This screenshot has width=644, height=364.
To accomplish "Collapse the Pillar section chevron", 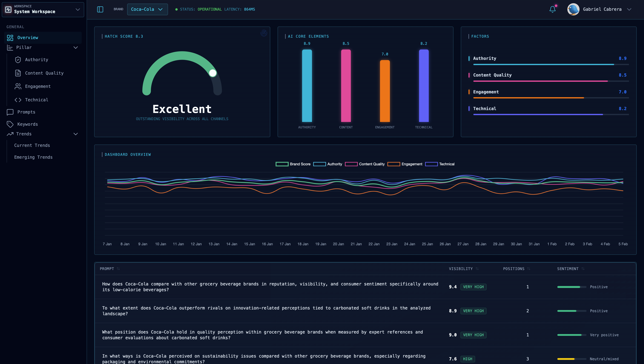I will (x=76, y=48).
